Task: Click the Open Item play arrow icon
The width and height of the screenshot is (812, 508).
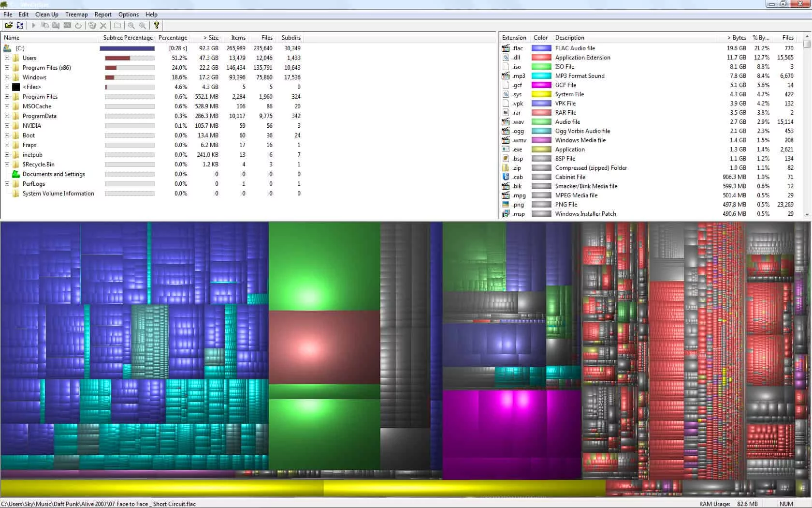Action: point(34,26)
